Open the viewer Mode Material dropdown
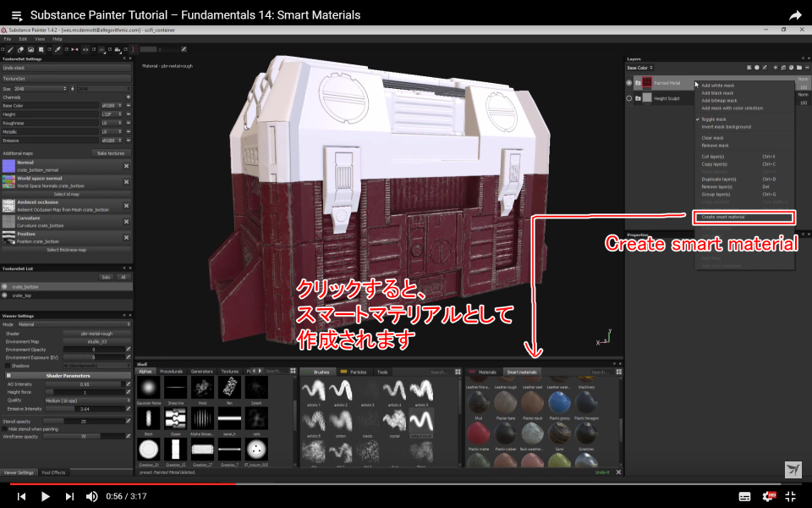This screenshot has height=508, width=812. coord(74,324)
